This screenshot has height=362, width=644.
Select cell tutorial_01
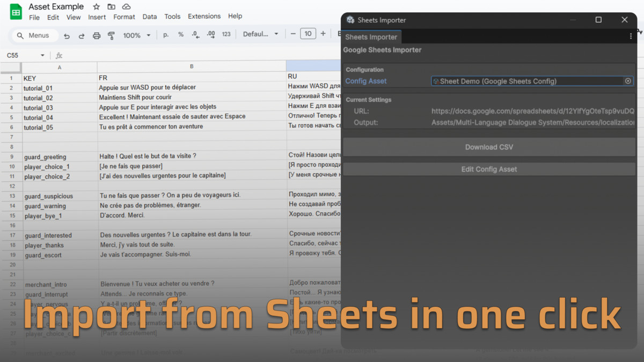point(60,88)
